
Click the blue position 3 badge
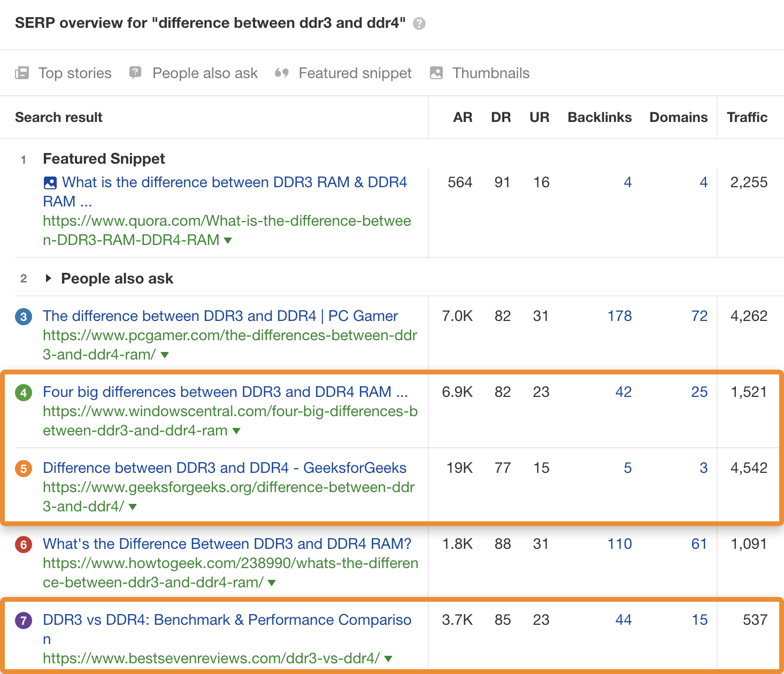pos(24,317)
